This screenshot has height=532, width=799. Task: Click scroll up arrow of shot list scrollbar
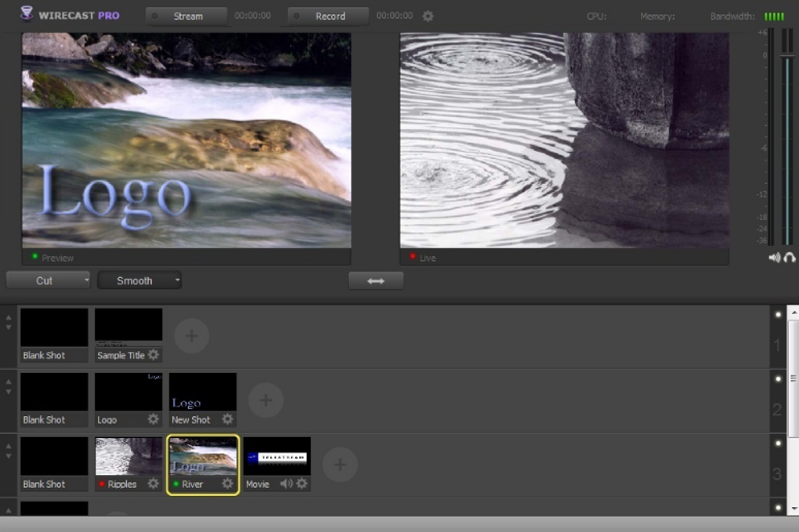tap(794, 312)
